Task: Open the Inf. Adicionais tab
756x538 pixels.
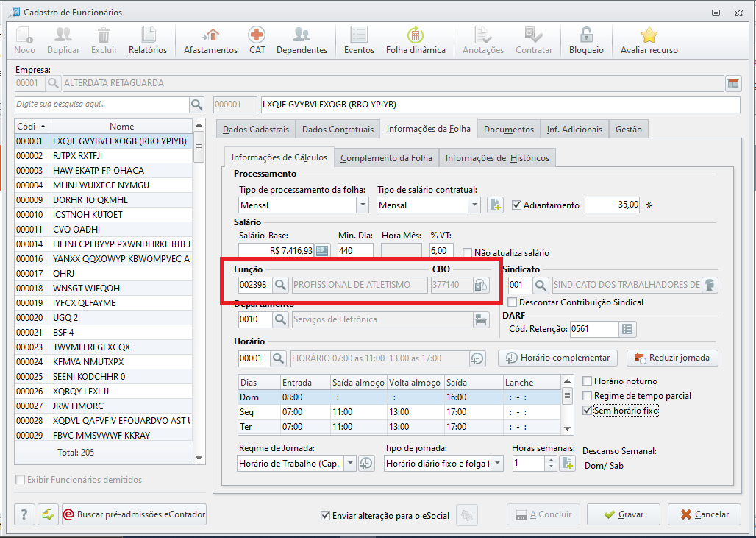Action: click(x=574, y=130)
